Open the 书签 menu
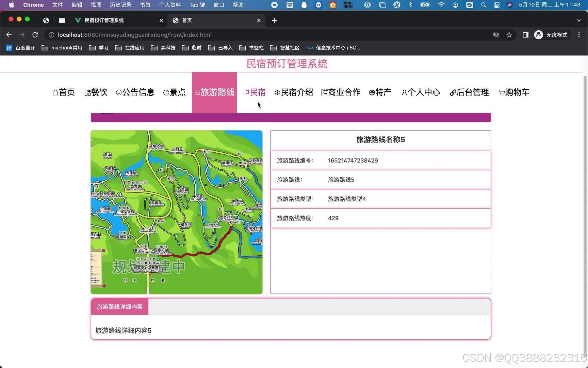This screenshot has height=368, width=588. 145,5
